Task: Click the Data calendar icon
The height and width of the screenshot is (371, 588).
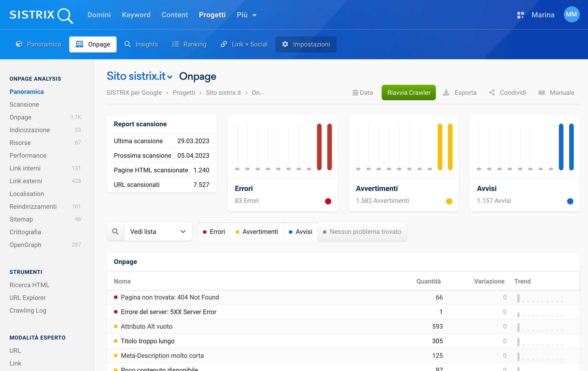Action: click(x=355, y=93)
